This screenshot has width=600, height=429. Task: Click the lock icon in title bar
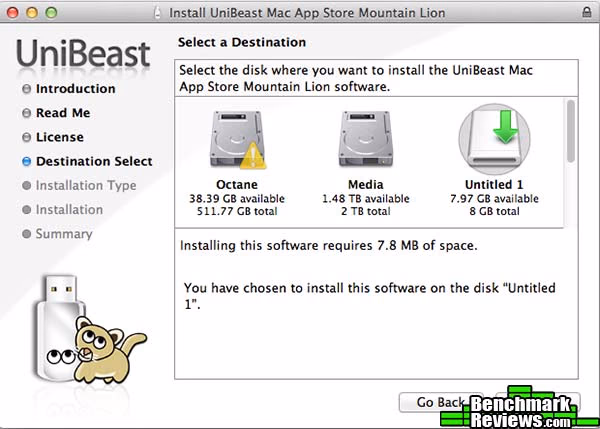coord(587,12)
